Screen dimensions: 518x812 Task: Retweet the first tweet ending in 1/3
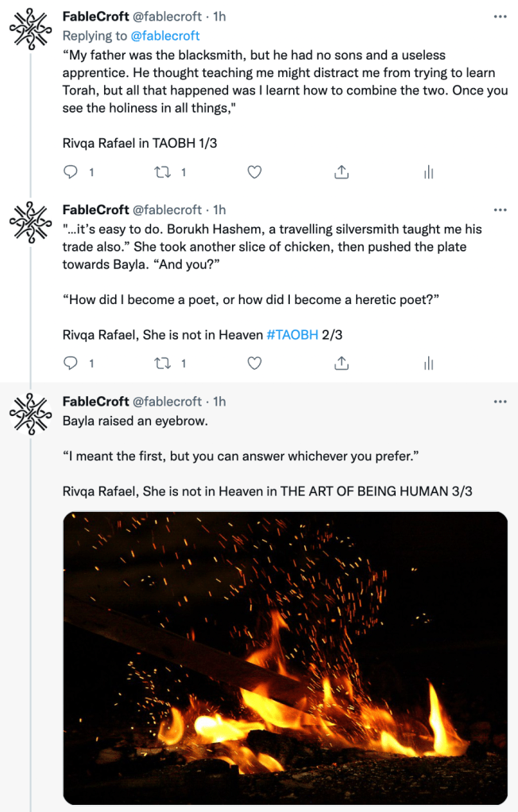(164, 171)
